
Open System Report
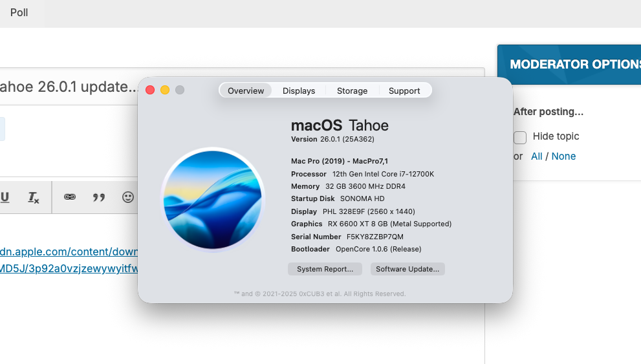click(x=325, y=269)
